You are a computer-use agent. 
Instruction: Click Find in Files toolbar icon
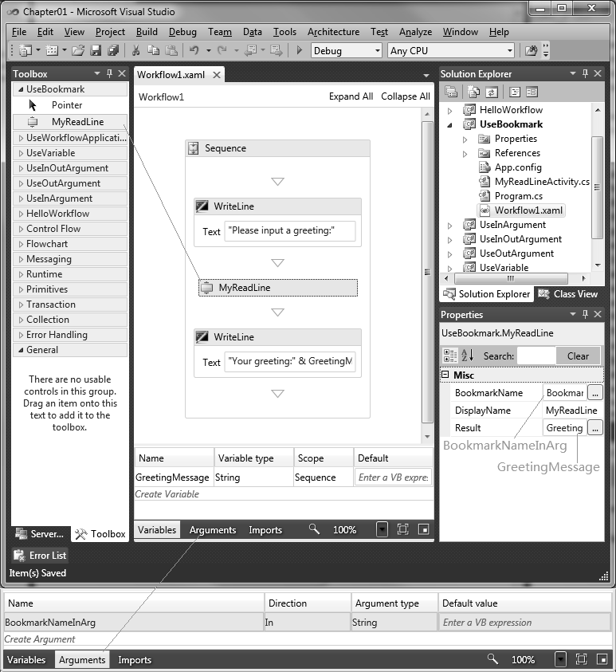532,50
